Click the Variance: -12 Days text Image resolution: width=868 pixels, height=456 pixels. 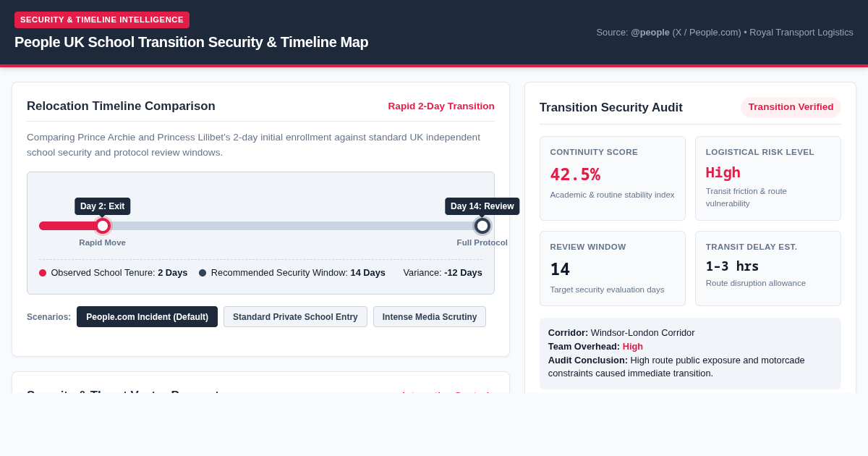443,273
